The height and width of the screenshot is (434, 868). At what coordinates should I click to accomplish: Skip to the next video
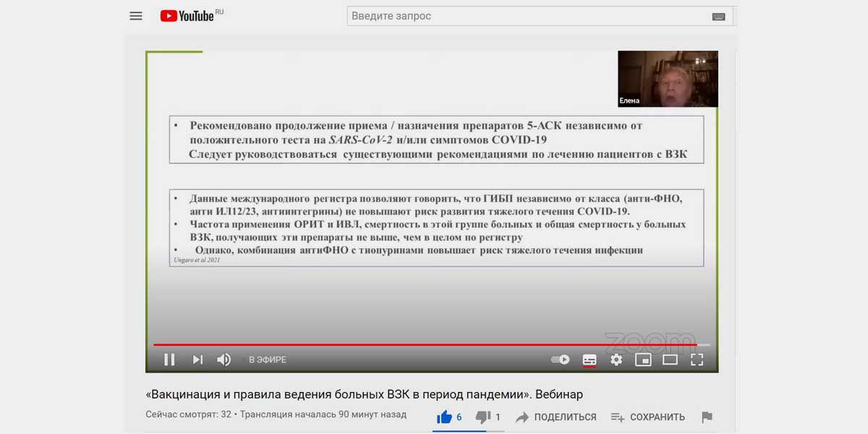pyautogui.click(x=197, y=359)
